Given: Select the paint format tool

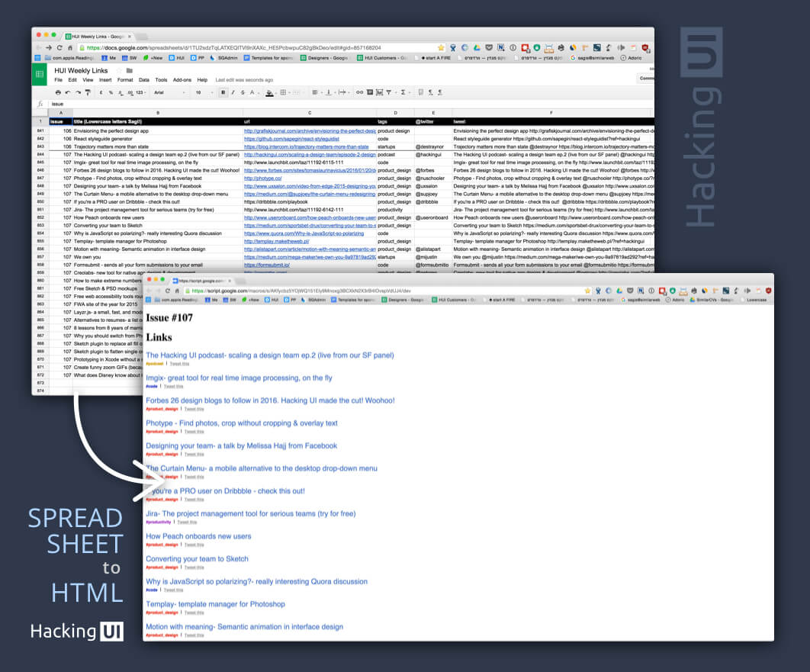Looking at the screenshot, I should point(87,92).
